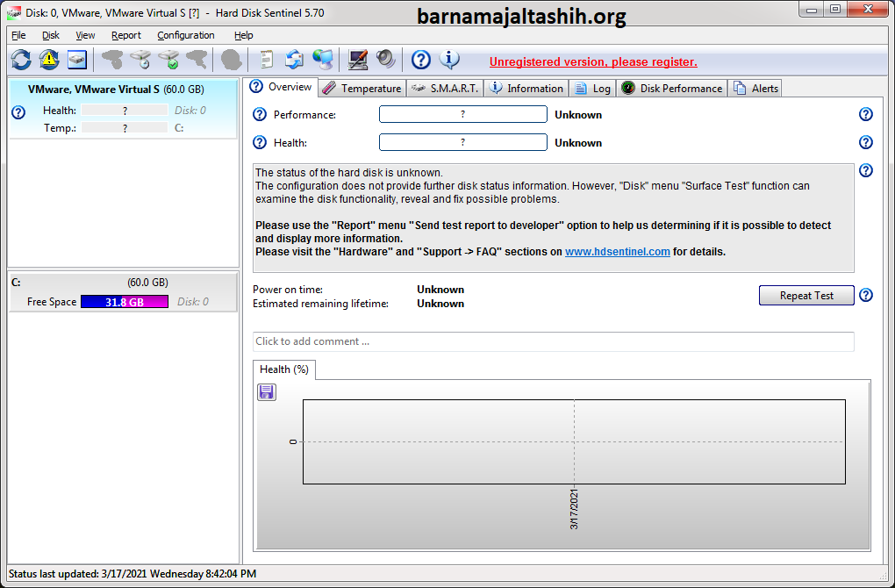Click the blue question mark toolbar icon

point(421,60)
